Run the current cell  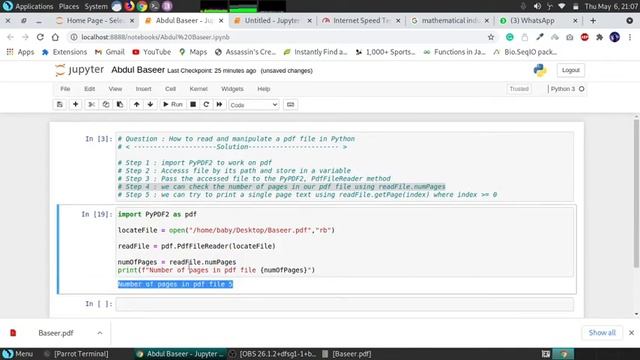tap(173, 104)
